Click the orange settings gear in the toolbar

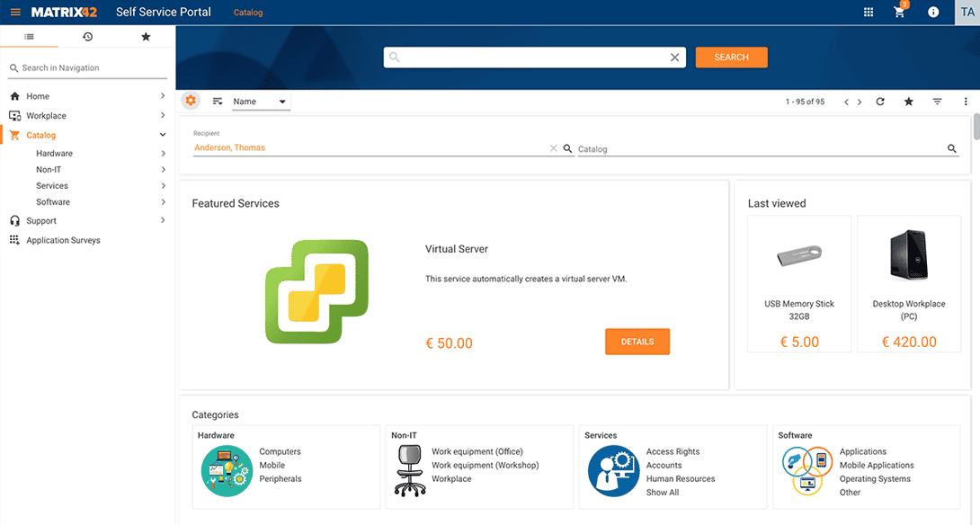[x=191, y=101]
